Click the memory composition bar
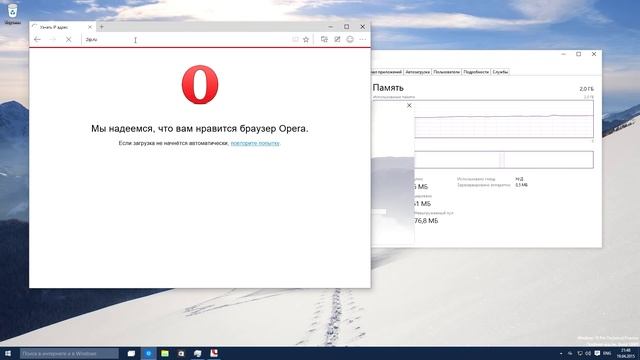The image size is (640, 360). pos(504,160)
